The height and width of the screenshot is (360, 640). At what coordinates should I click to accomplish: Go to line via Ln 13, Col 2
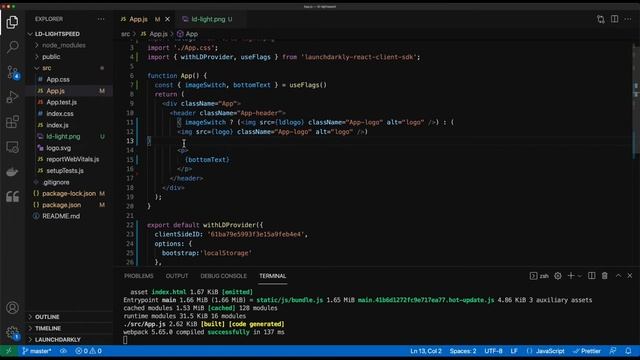coord(426,351)
